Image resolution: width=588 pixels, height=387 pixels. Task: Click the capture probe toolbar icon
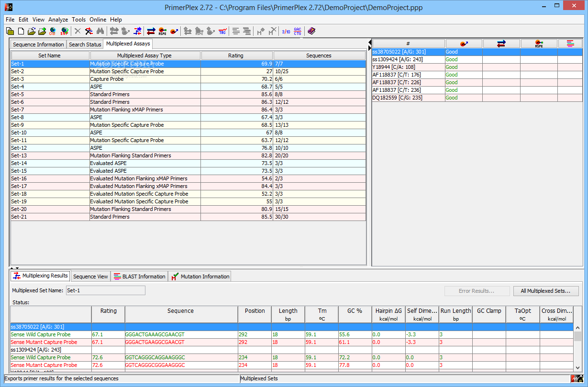174,31
